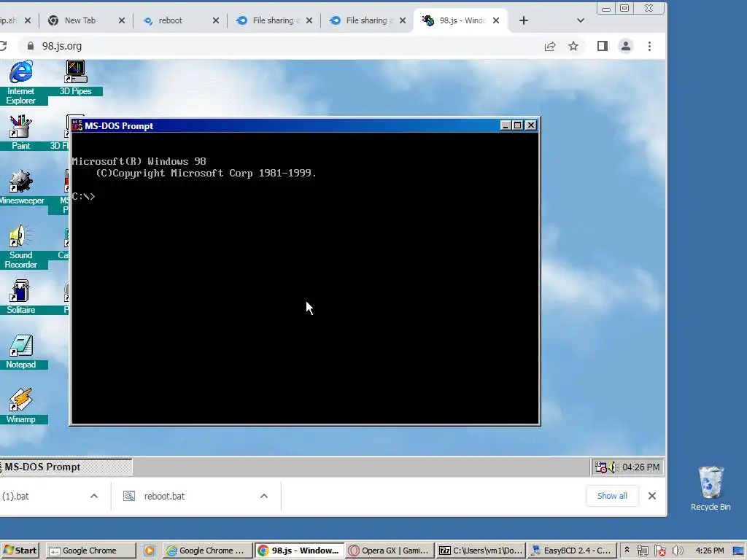Click the MS-DOS Prompt title bar icon
This screenshot has width=747, height=560.
(x=77, y=125)
